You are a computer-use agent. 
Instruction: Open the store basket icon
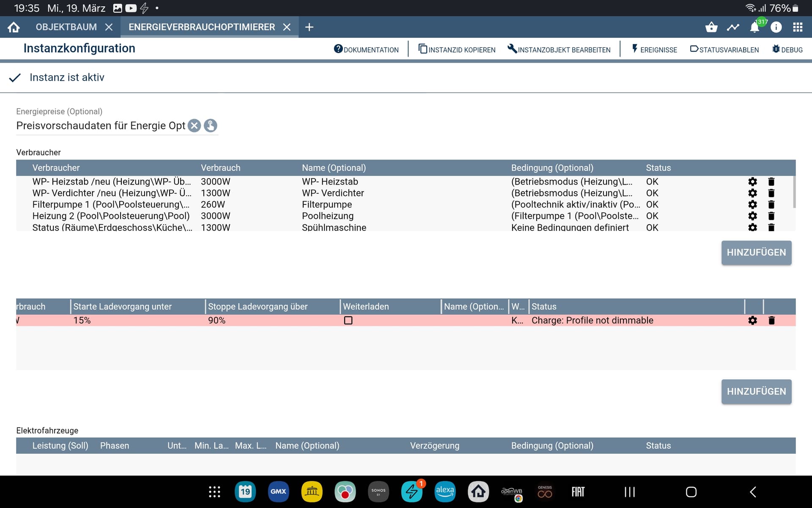coord(711,27)
